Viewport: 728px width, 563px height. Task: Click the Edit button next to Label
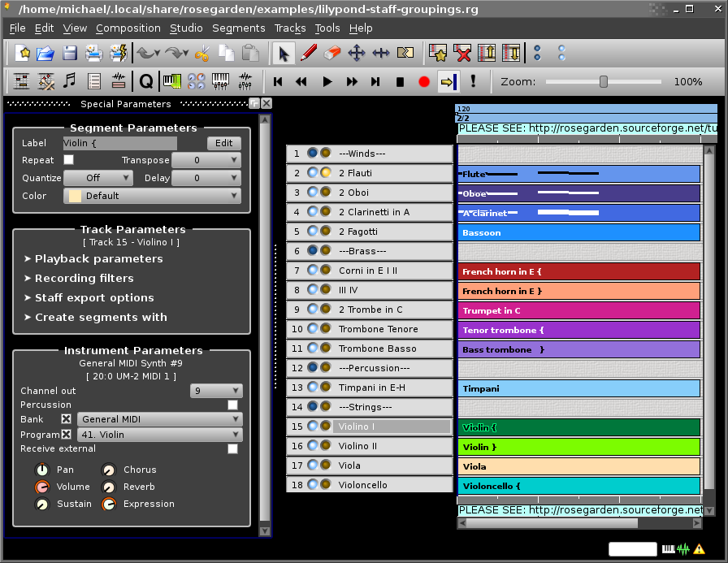224,143
